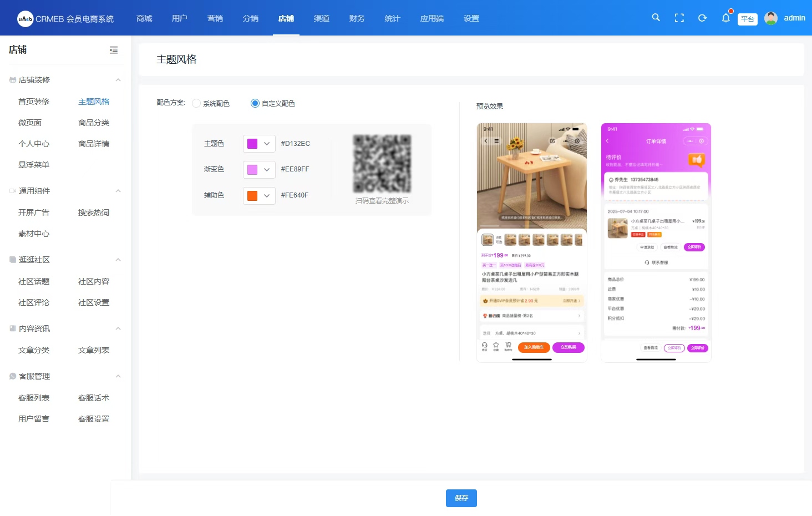Collapse the 客服管理 sidebar group
Screen dimensions: 812x516
(118, 376)
